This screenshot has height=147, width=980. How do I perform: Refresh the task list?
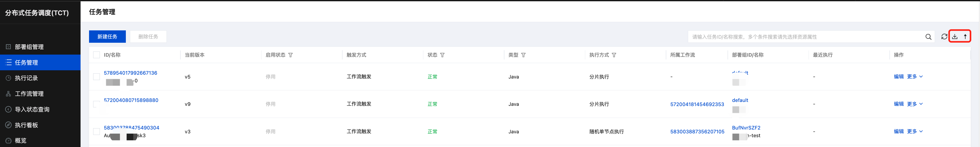(x=944, y=37)
